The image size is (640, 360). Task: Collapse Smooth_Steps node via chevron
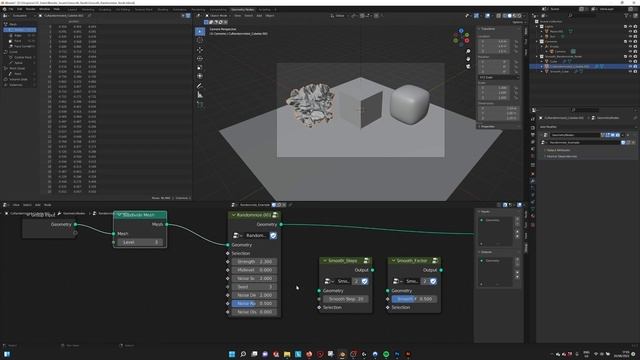coord(324,260)
